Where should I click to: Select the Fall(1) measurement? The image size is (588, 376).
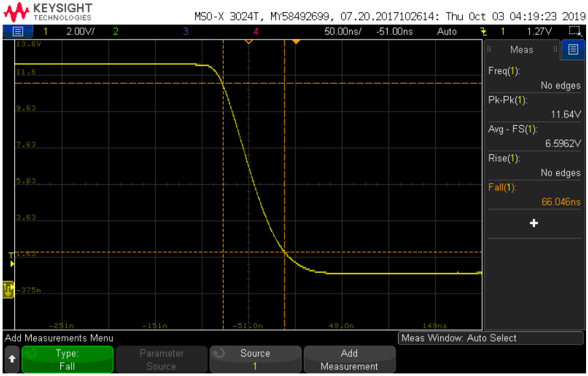click(534, 194)
